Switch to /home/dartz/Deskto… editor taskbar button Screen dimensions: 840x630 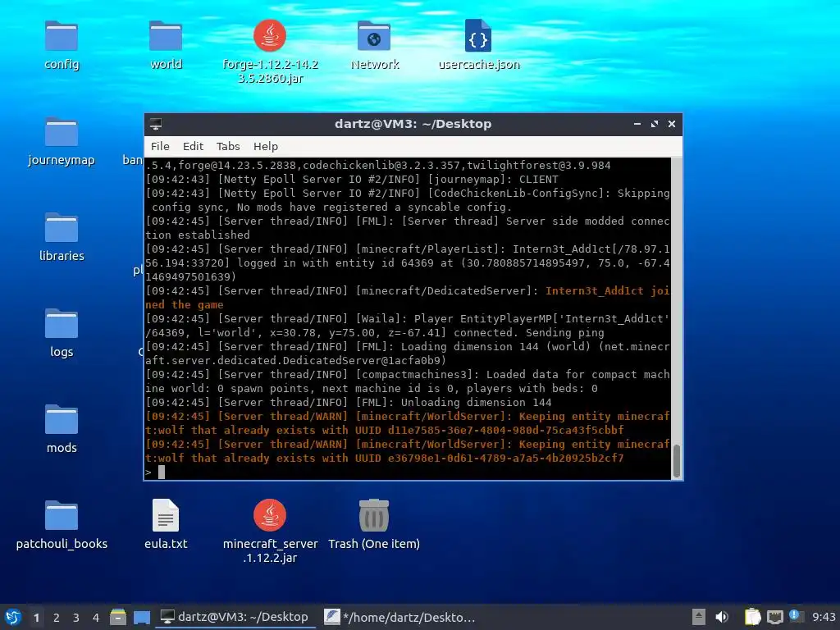399,617
